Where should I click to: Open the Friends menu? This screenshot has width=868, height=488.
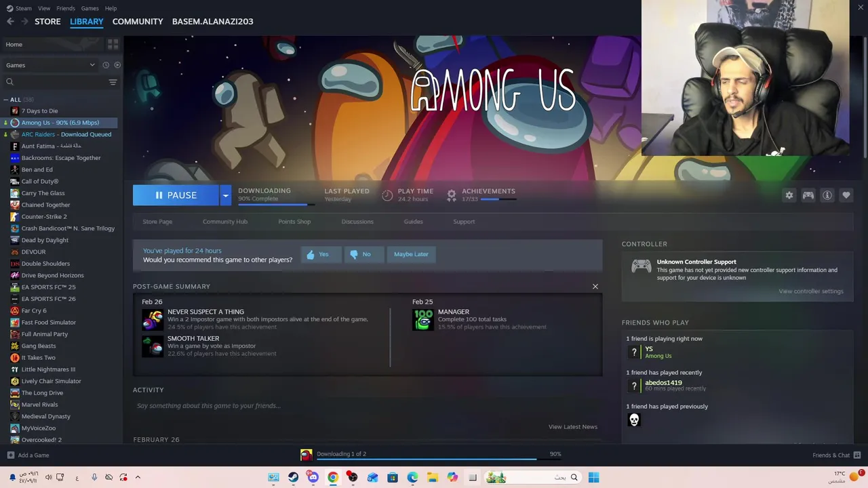coord(66,8)
